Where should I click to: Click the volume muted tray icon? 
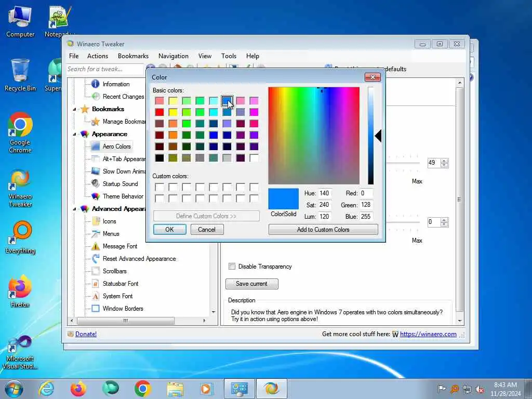tap(480, 389)
